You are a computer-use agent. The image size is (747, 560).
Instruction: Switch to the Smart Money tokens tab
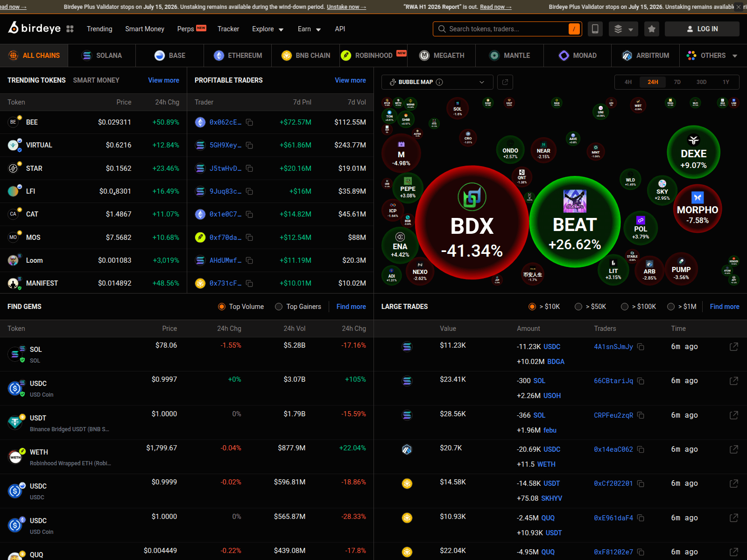(x=96, y=80)
